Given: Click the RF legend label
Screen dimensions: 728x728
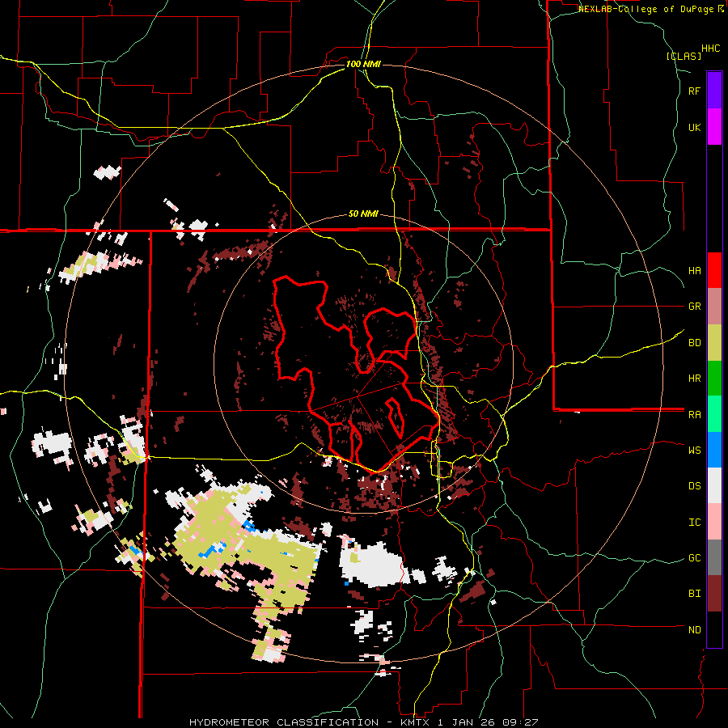Looking at the screenshot, I should click(x=694, y=91).
